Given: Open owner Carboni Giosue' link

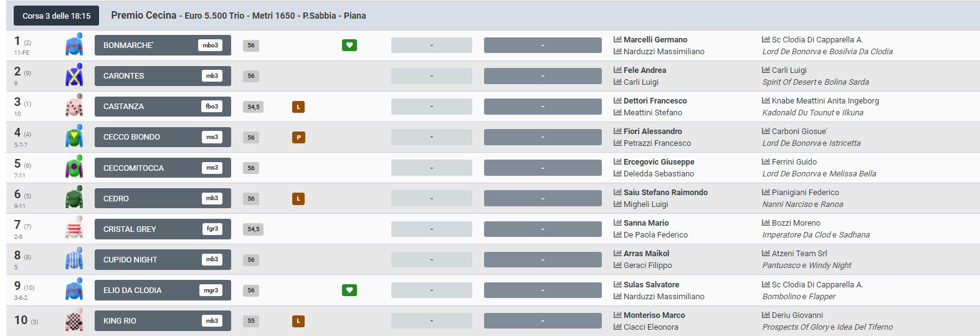Looking at the screenshot, I should [799, 132].
